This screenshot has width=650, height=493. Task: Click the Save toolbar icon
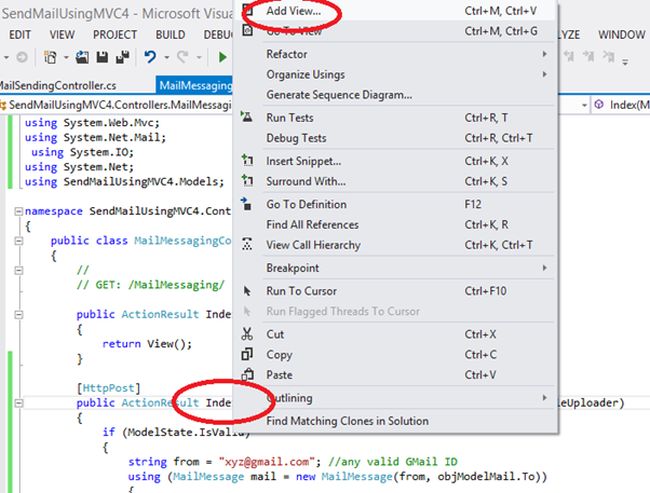point(102,57)
